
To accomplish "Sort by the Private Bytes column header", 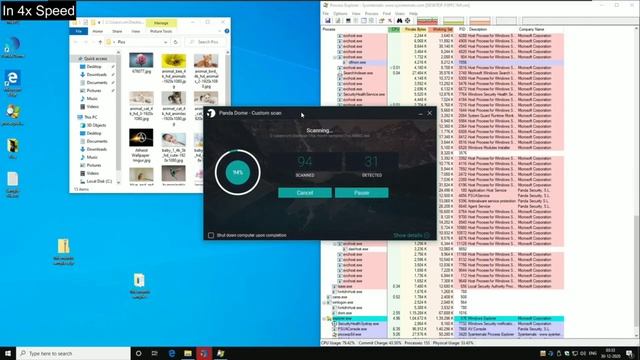I will tap(415, 29).
